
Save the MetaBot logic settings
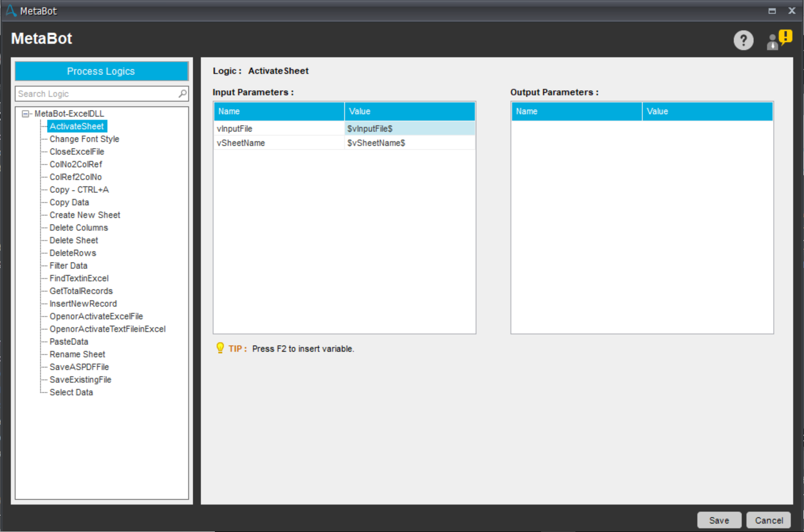click(719, 520)
